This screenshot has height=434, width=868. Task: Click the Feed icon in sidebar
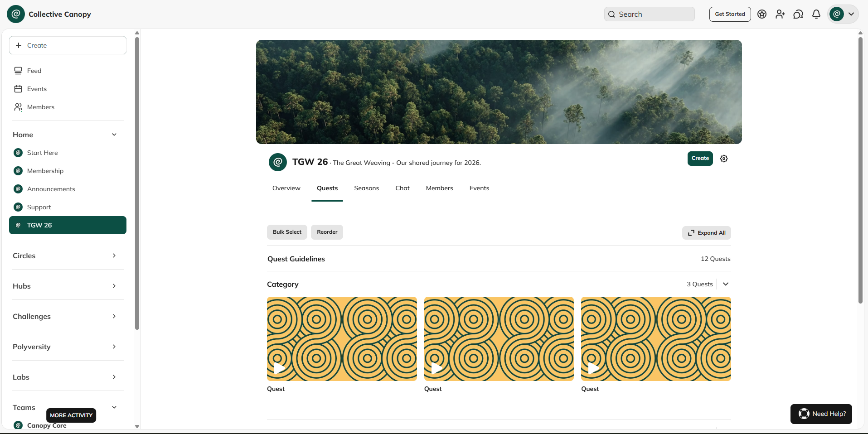tap(18, 71)
